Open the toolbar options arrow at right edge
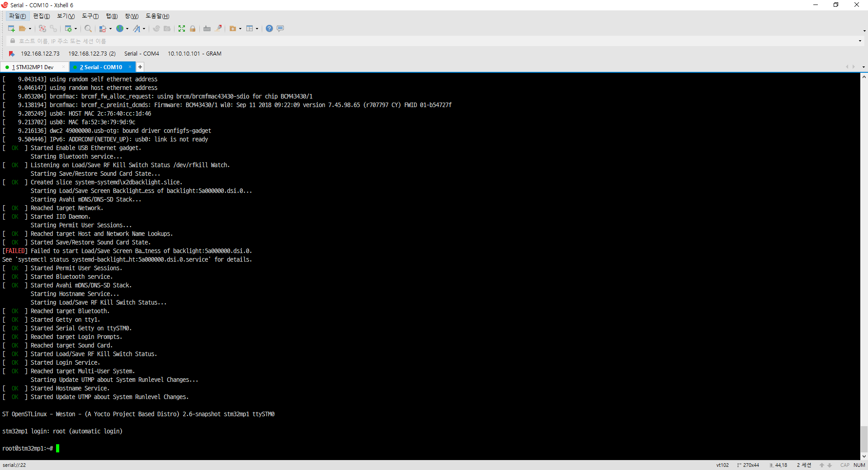 click(x=864, y=31)
